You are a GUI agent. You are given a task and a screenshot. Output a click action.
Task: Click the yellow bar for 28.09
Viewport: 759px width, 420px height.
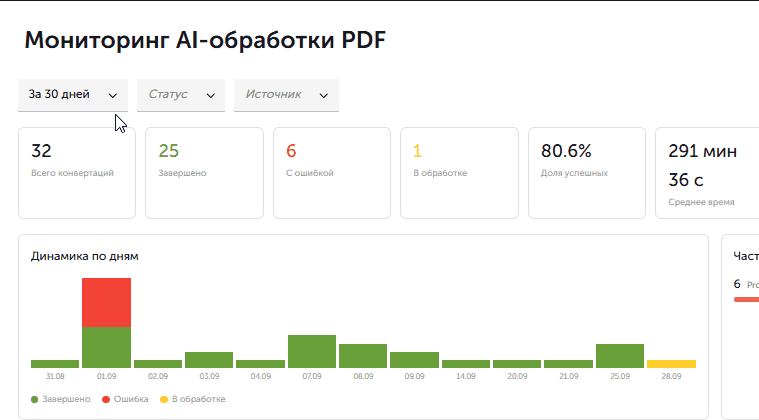(671, 364)
